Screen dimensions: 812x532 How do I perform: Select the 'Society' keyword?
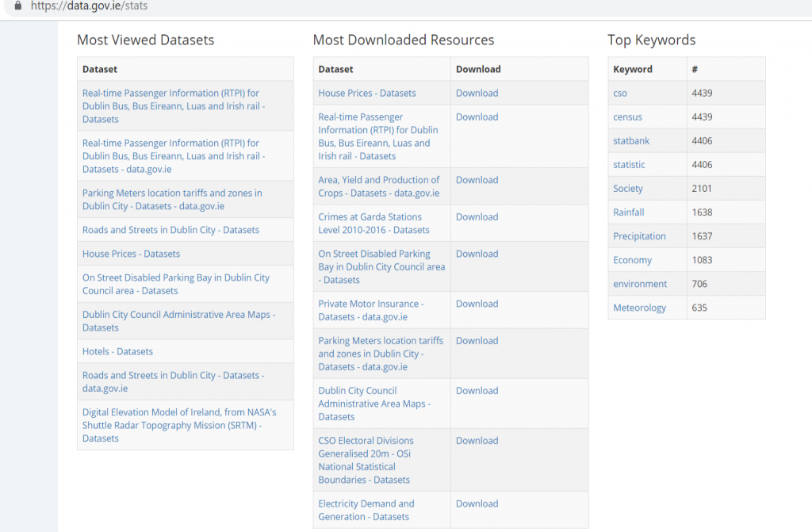(628, 189)
